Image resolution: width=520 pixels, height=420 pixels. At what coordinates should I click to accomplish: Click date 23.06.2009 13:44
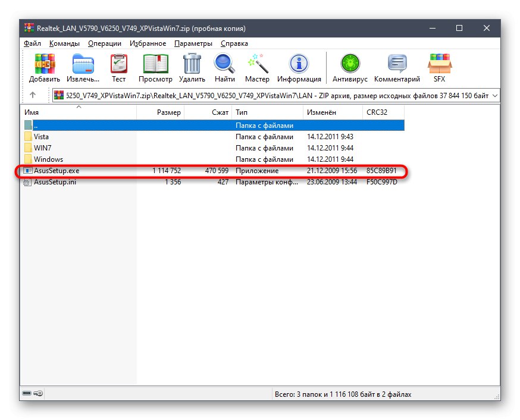tap(332, 181)
